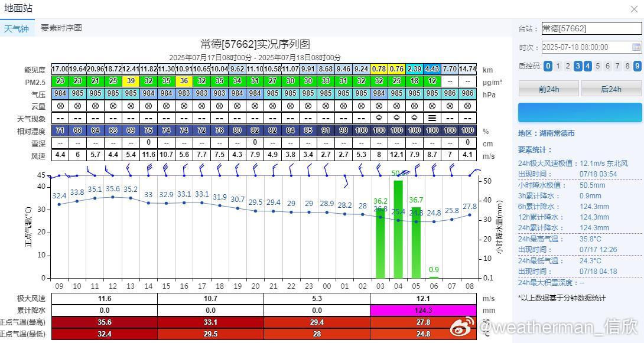Switch to the 要素时序图 tab
Viewport: 644px width, 343px height.
[61, 28]
